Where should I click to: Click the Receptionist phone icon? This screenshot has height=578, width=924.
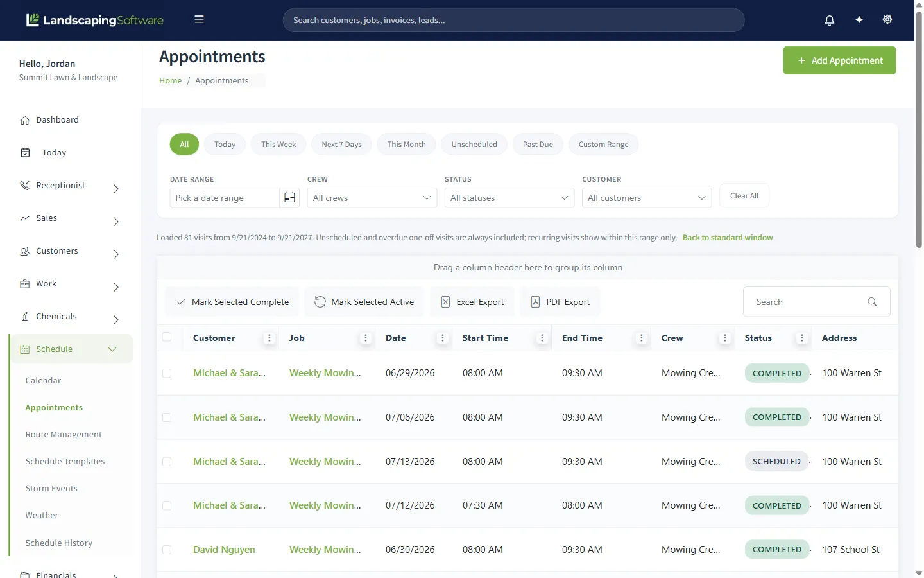tap(25, 185)
